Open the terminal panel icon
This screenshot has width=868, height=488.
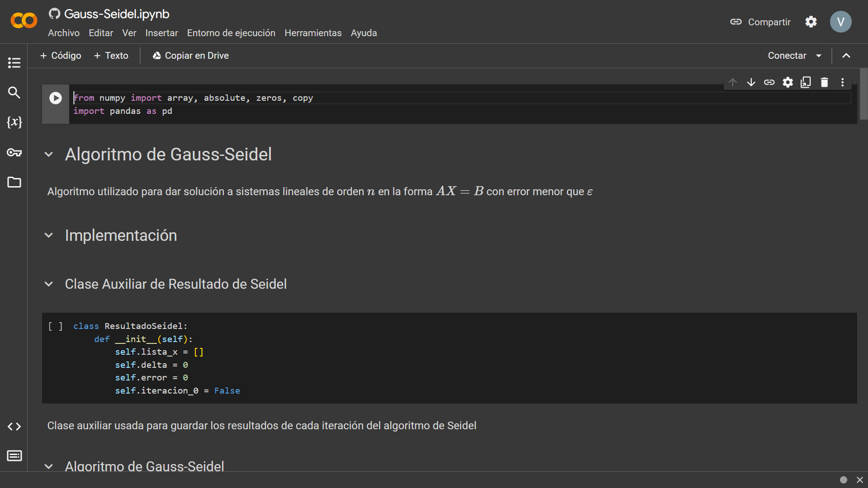(14, 455)
